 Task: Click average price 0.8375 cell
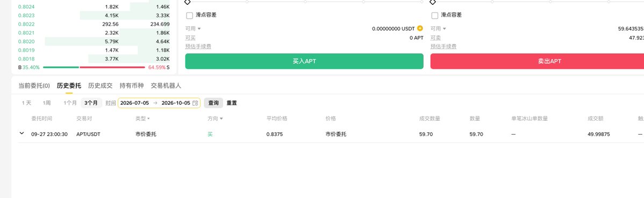tap(274, 134)
